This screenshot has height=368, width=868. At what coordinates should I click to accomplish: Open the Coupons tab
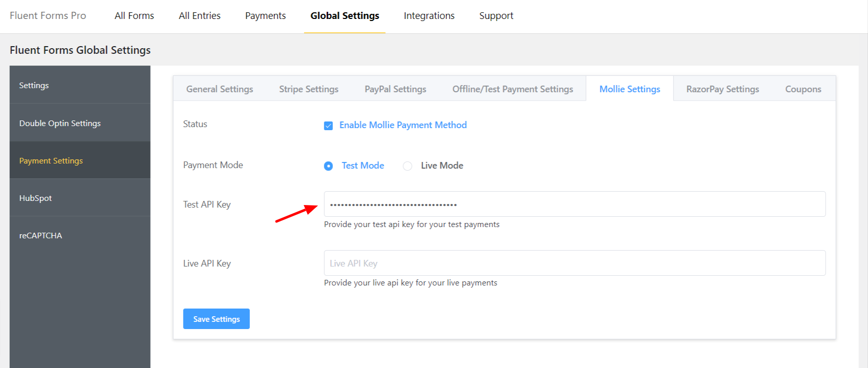803,89
